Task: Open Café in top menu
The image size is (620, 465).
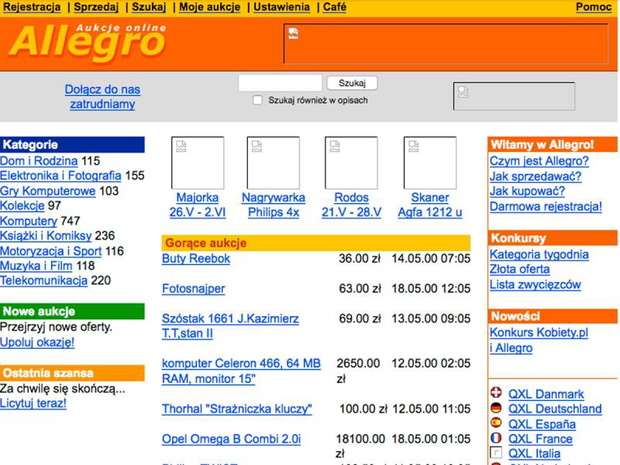Action: click(x=335, y=7)
